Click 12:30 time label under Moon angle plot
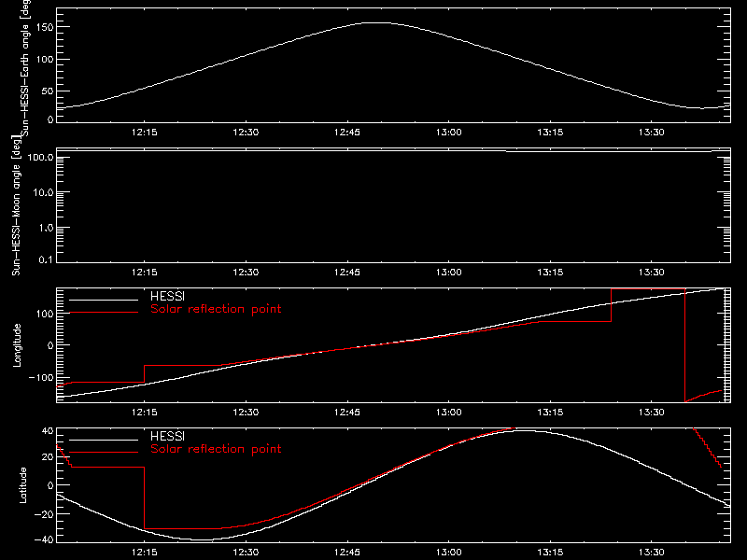This screenshot has height=560, width=747. point(246,272)
